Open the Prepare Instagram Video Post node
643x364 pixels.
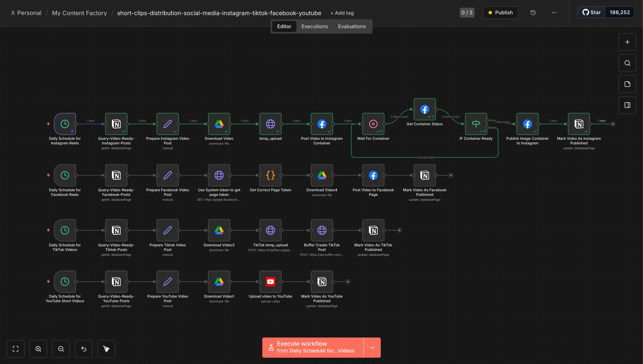[x=168, y=124]
